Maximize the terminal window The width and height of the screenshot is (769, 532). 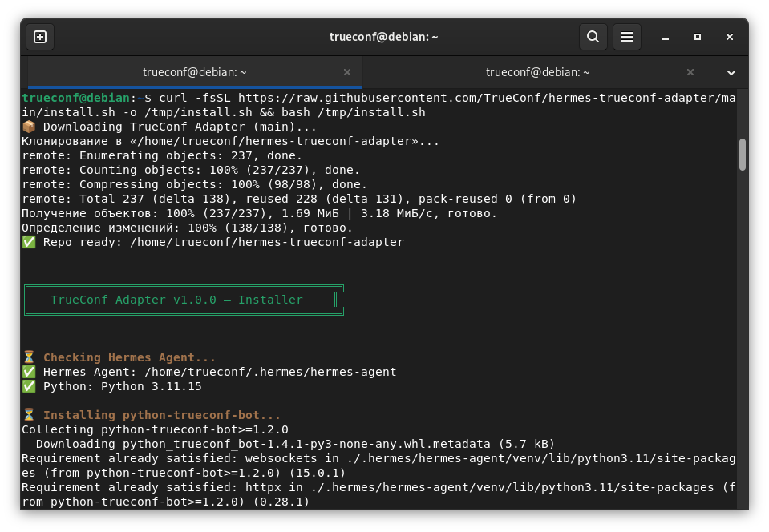pyautogui.click(x=698, y=37)
